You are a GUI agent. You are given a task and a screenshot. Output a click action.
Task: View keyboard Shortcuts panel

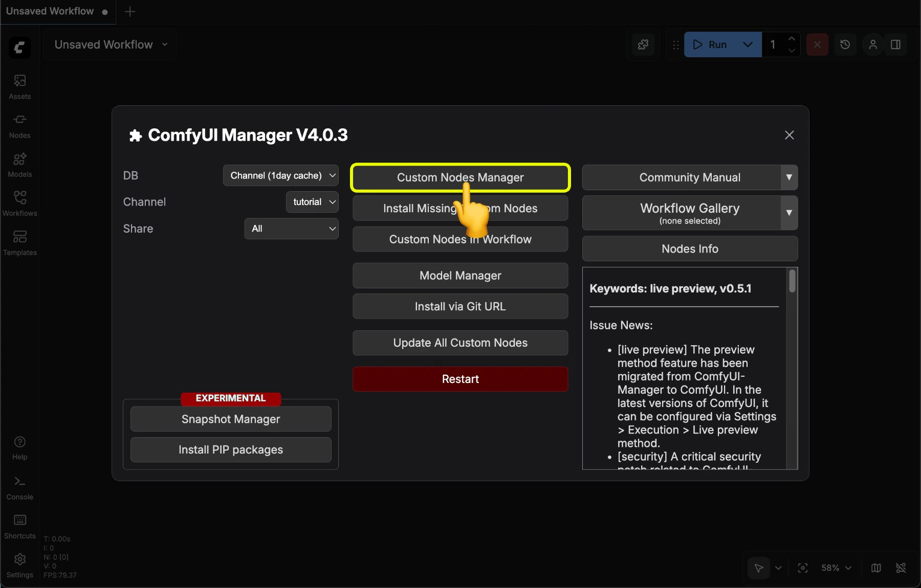[x=19, y=525]
